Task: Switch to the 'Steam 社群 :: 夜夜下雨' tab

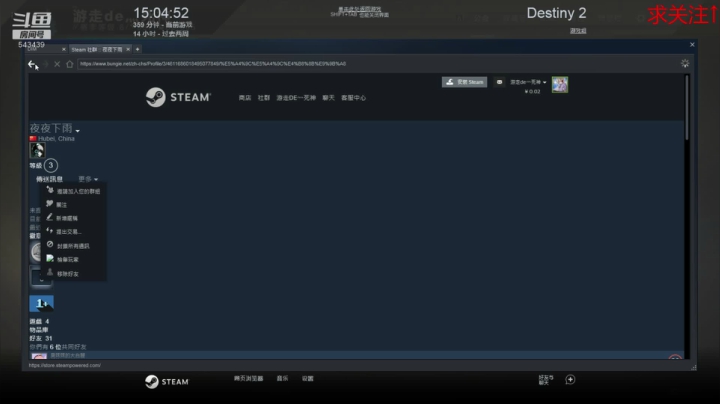Action: tap(97, 49)
